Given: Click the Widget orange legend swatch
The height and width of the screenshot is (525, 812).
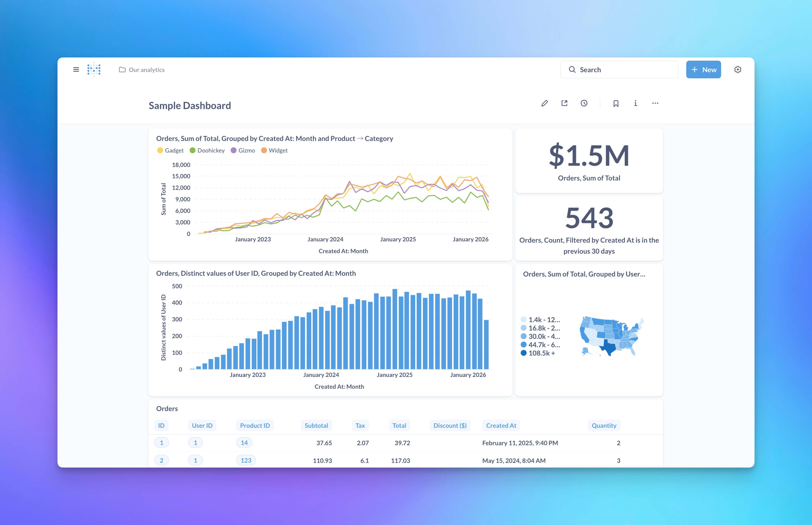Looking at the screenshot, I should [x=264, y=150].
